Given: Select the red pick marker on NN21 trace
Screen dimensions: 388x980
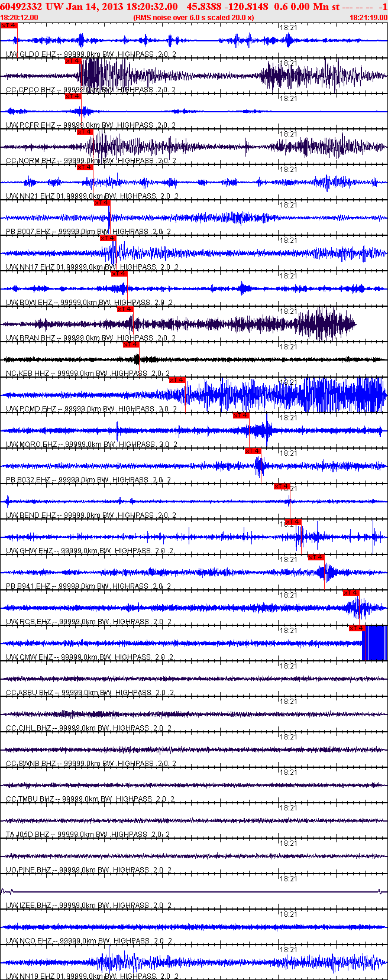Looking at the screenshot, I should pyautogui.click(x=85, y=167).
